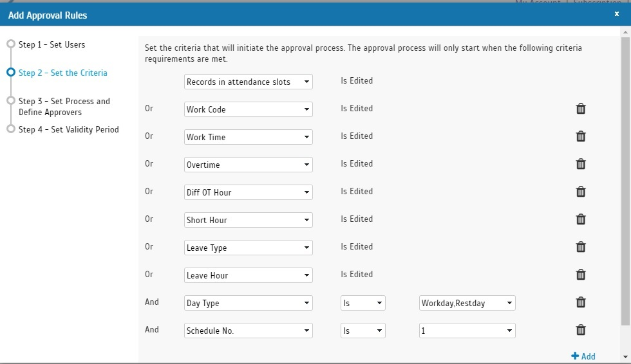Image resolution: width=631 pixels, height=364 pixels.
Task: Delete the Work Time criteria row
Action: pos(581,136)
